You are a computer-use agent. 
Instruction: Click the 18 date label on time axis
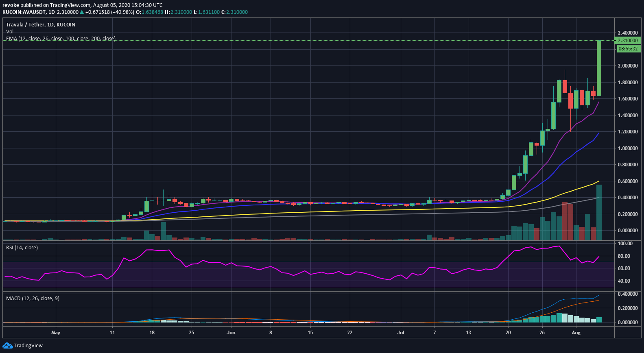point(152,333)
